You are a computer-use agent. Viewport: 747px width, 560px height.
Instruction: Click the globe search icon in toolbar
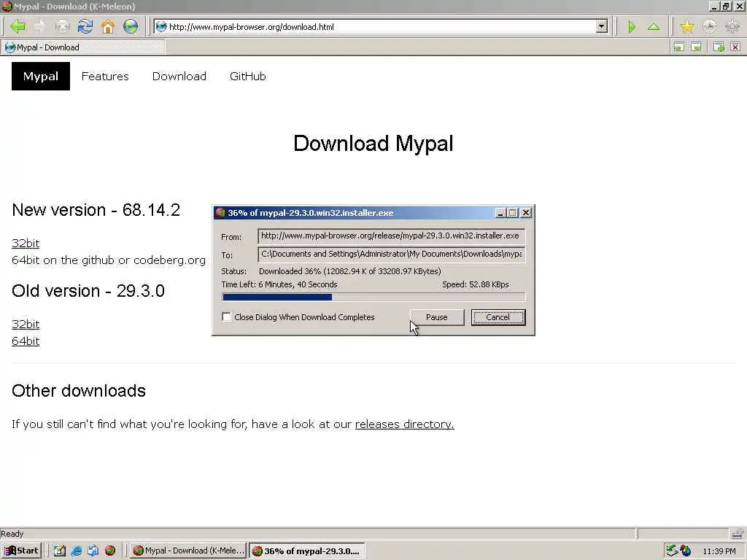pos(131,27)
